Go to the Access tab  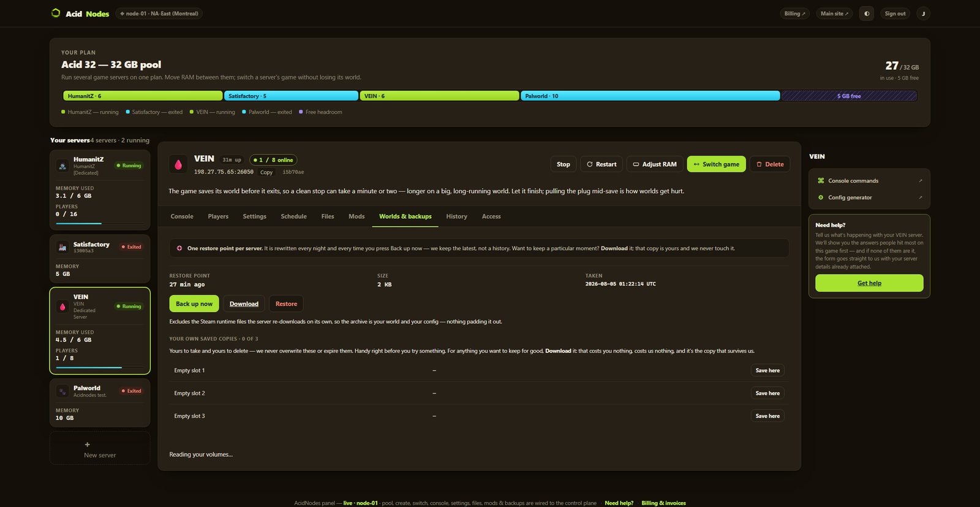tap(491, 216)
